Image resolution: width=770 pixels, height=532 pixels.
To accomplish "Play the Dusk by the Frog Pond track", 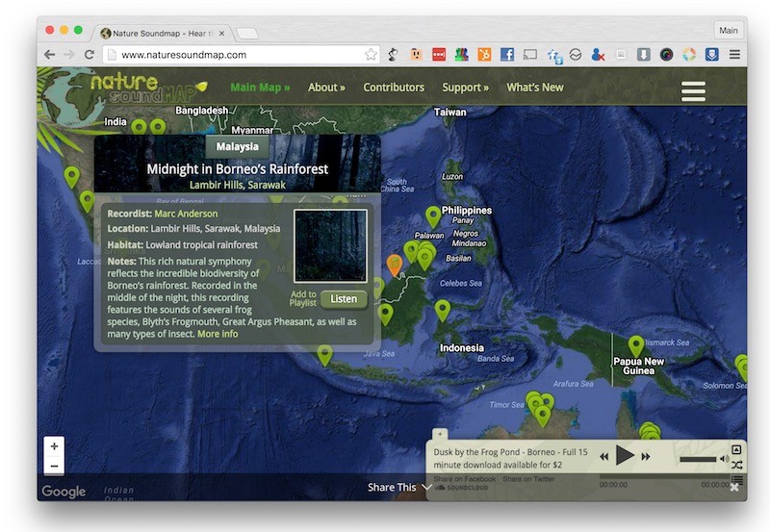I will [x=625, y=455].
